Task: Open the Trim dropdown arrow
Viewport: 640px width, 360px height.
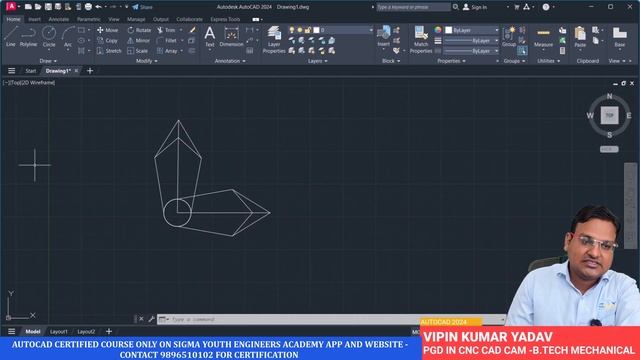Action: click(x=181, y=30)
